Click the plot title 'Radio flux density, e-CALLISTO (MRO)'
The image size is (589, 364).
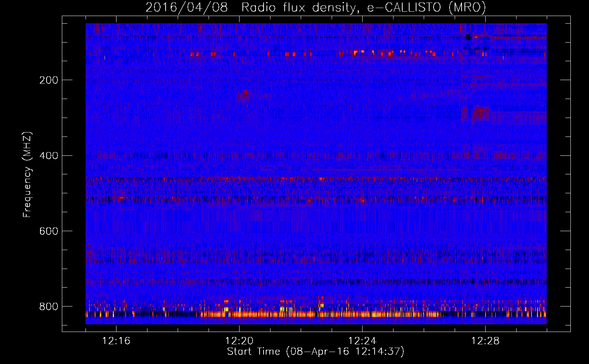click(x=364, y=7)
